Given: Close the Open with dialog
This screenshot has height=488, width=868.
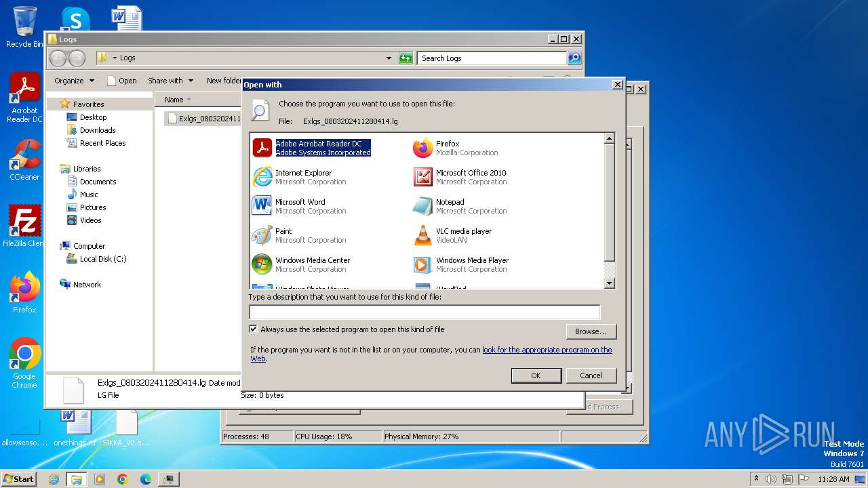Looking at the screenshot, I should 617,85.
